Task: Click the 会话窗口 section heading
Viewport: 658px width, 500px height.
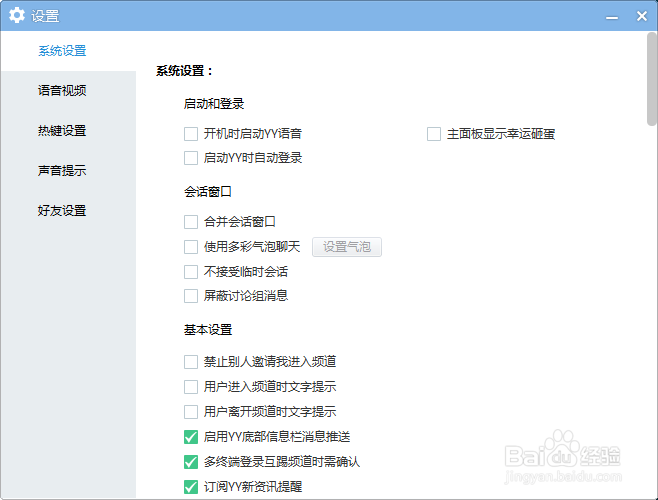Action: [208, 192]
